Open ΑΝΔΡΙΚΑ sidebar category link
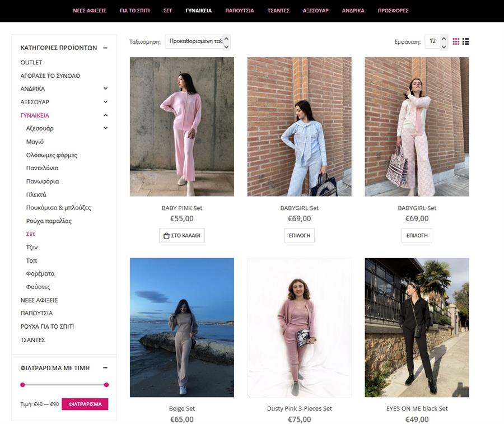The height and width of the screenshot is (424, 504). [x=32, y=88]
